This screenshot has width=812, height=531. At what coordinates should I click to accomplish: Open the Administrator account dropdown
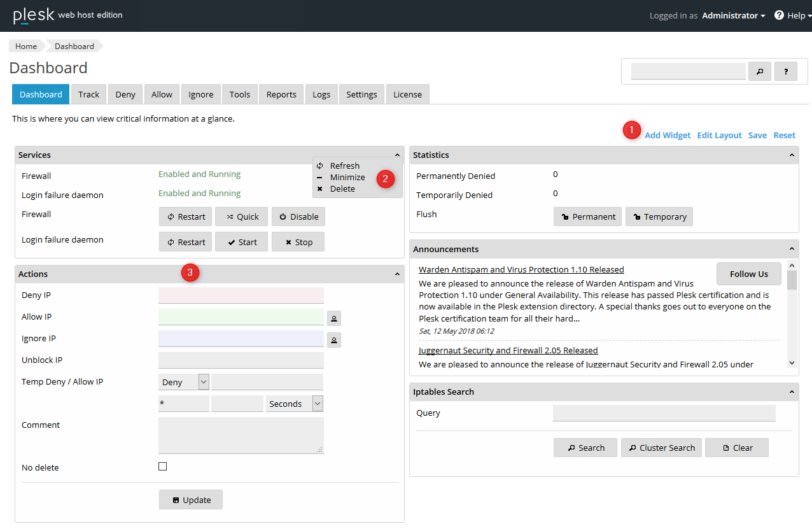coord(734,15)
